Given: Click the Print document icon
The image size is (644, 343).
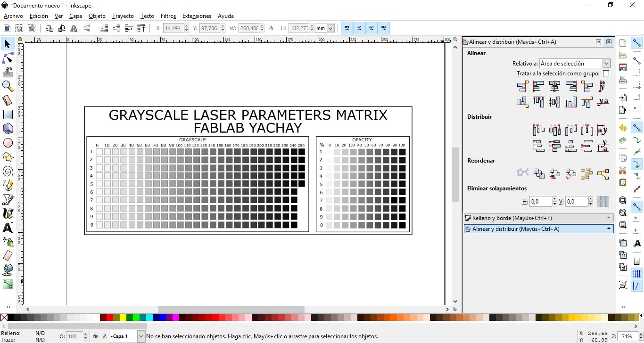Looking at the screenshot, I should coord(623,80).
